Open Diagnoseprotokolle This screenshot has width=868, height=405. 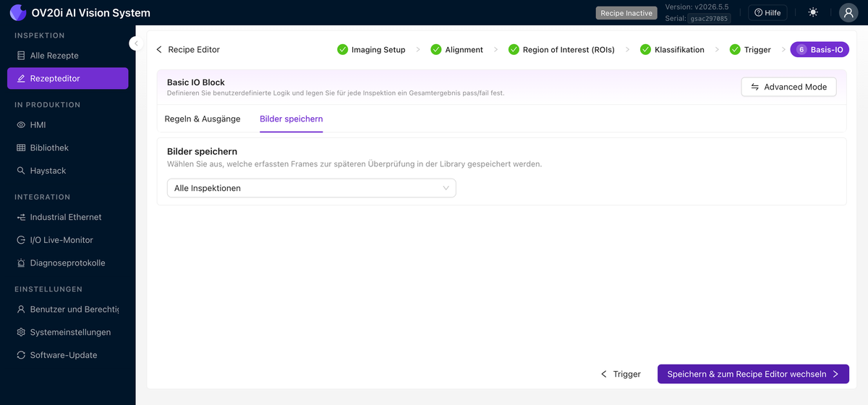pos(68,263)
